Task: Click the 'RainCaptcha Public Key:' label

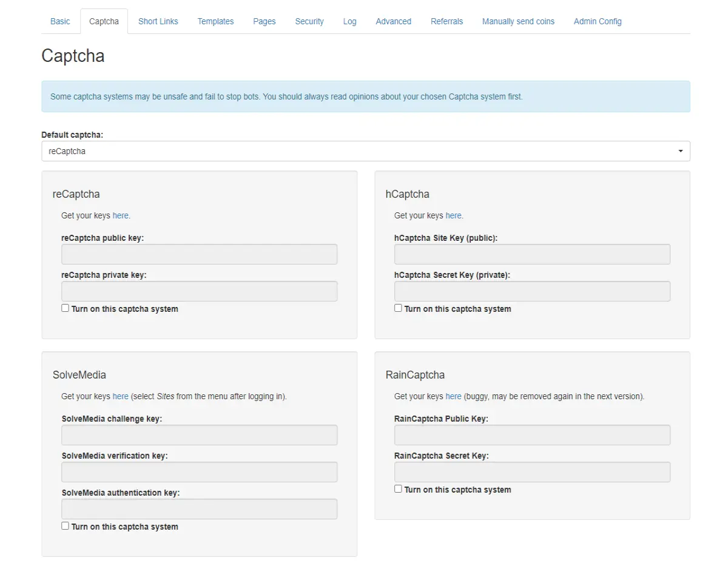Action: 441,419
